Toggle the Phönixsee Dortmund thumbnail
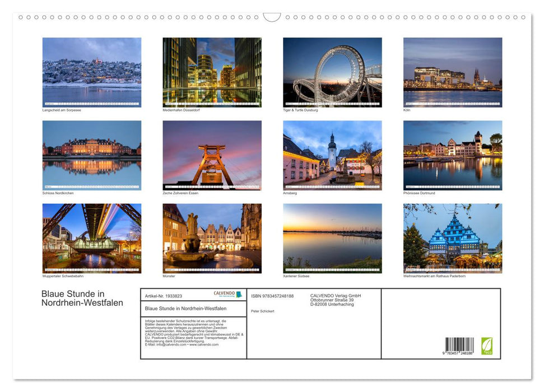The width and height of the screenshot is (544, 392). 453,155
